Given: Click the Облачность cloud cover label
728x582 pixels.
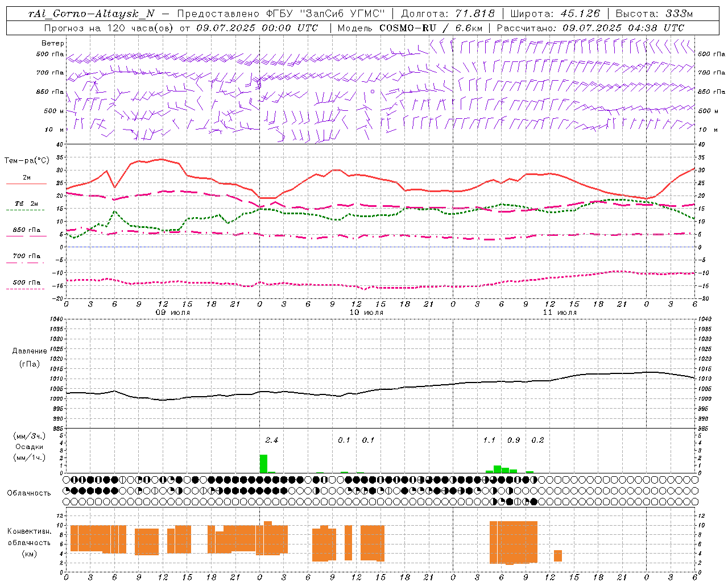Looking at the screenshot, I should (29, 493).
